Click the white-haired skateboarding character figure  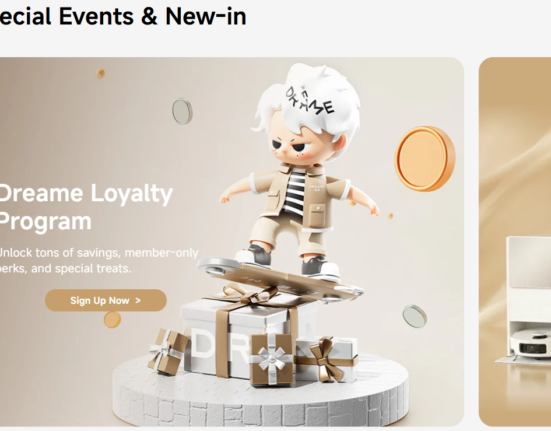[x=299, y=169]
